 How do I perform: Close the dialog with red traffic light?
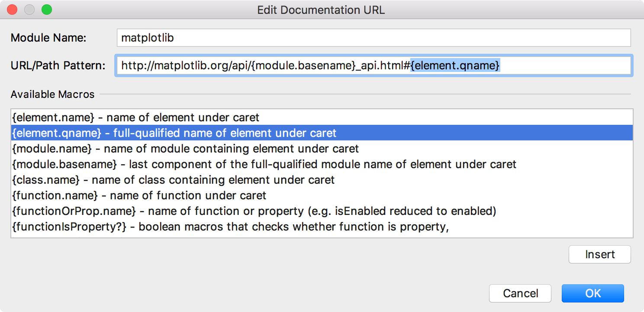click(x=12, y=9)
